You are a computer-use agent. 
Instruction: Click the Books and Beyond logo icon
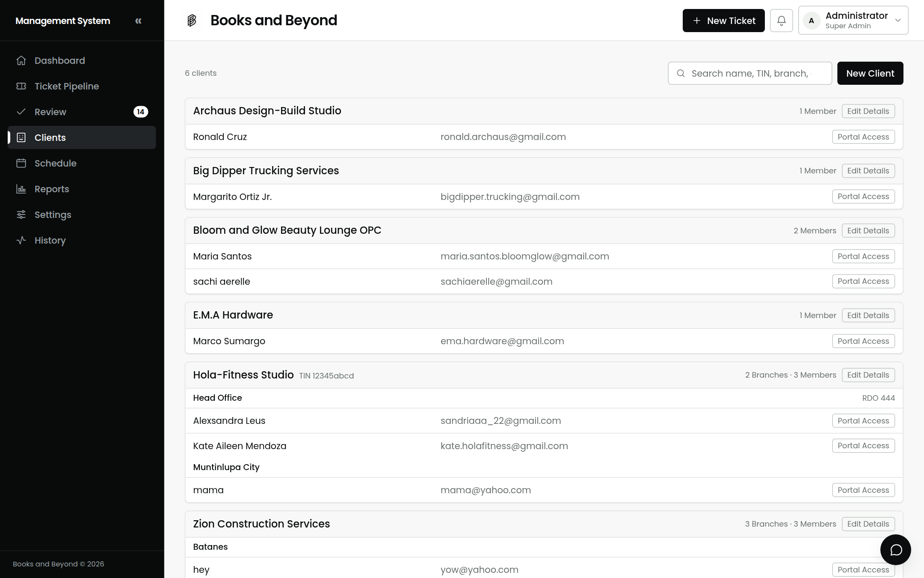coord(192,20)
